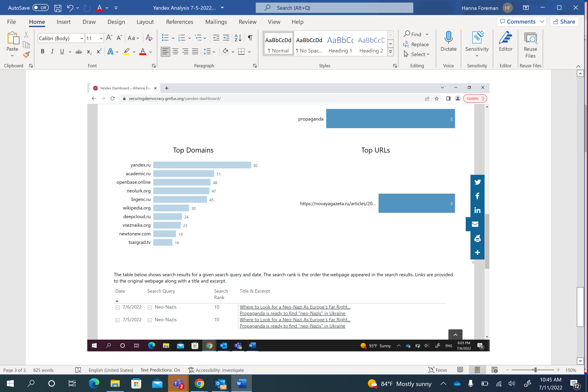
Task: Open first "Where to Look for a Neo-Nazi" link
Action: coord(295,307)
